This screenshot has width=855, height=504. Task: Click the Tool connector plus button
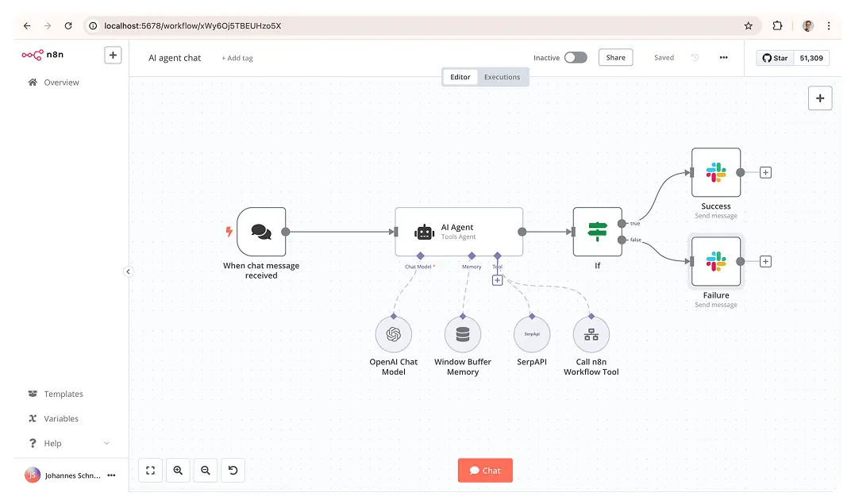pos(497,280)
